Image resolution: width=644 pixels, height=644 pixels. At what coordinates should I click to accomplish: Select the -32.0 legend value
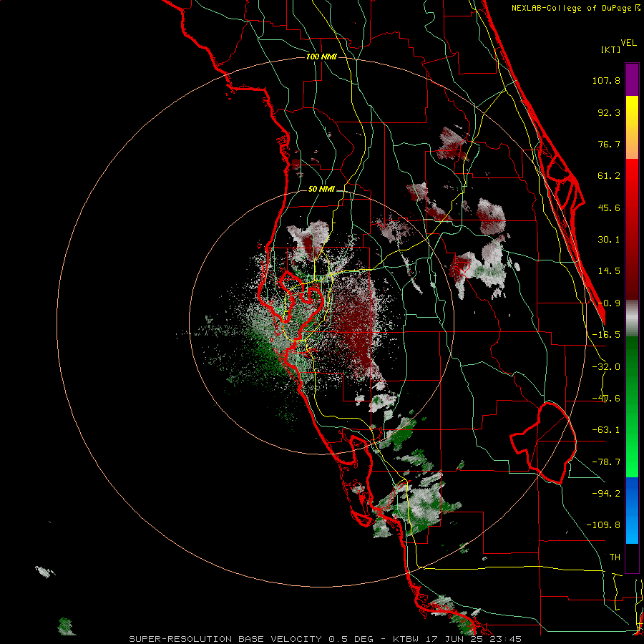(606, 367)
